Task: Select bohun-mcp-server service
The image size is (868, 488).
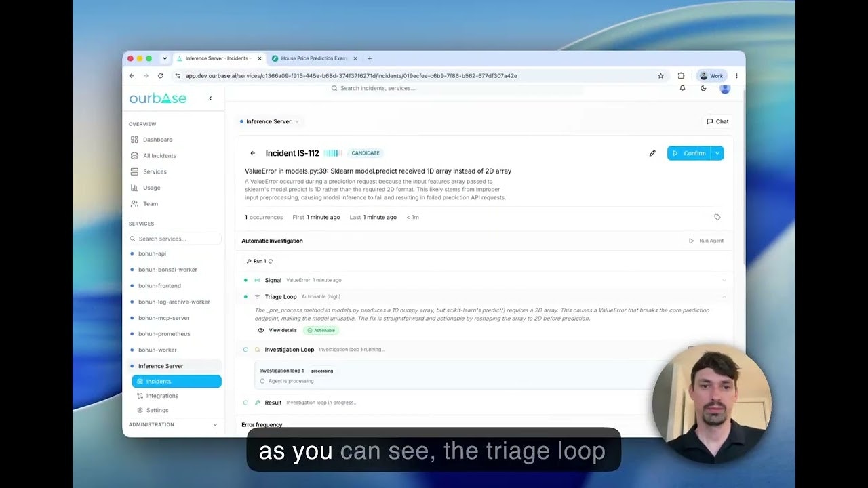Action: (x=163, y=318)
